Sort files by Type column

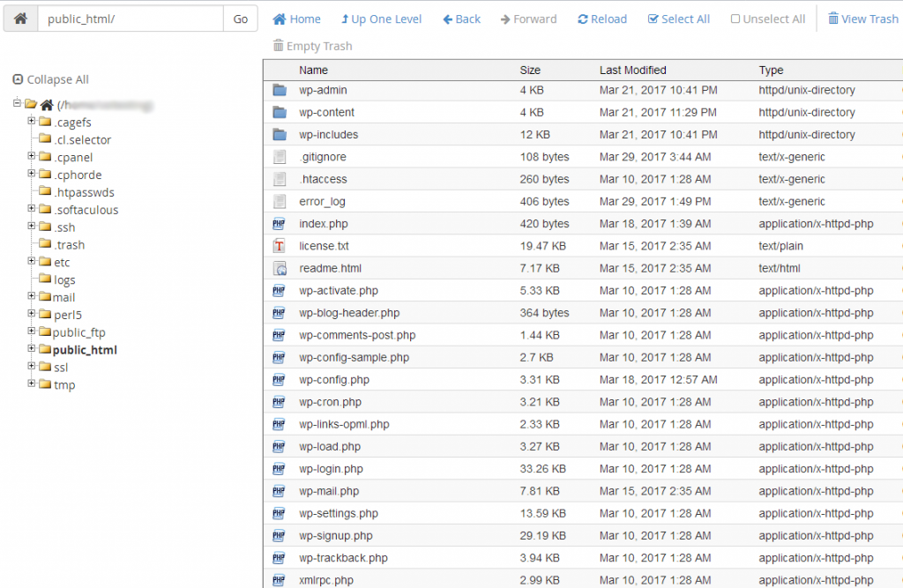(x=771, y=71)
